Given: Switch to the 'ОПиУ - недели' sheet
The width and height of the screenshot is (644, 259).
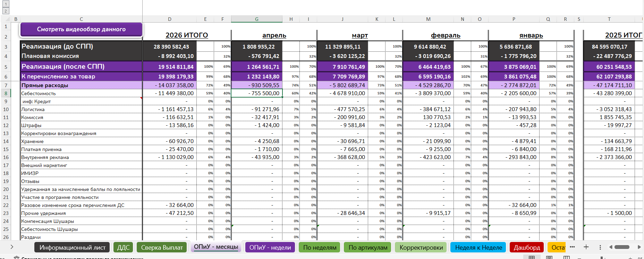Looking at the screenshot, I should (x=270, y=248).
